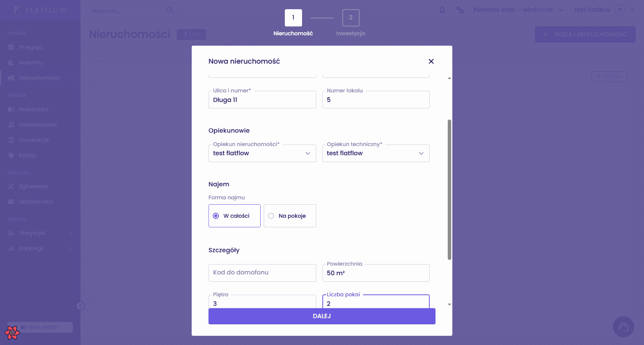Click the filter funnel icon
The width and height of the screenshot is (644, 345).
599,77
